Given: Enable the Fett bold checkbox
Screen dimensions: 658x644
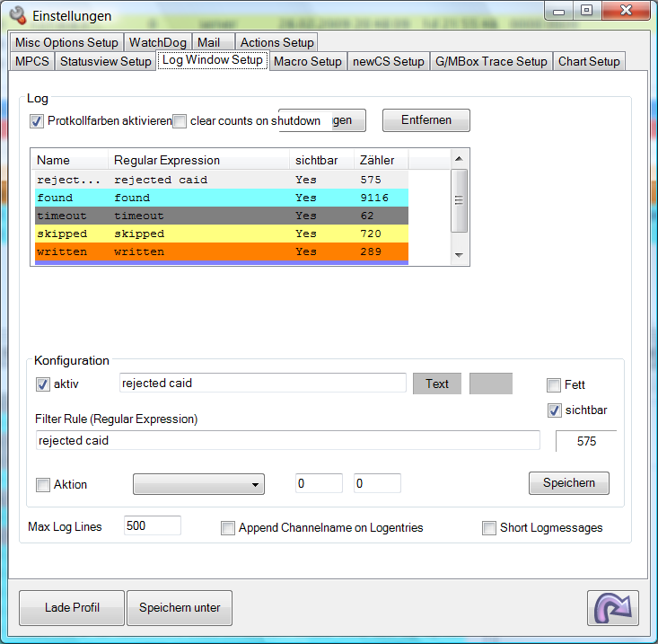Looking at the screenshot, I should [554, 384].
